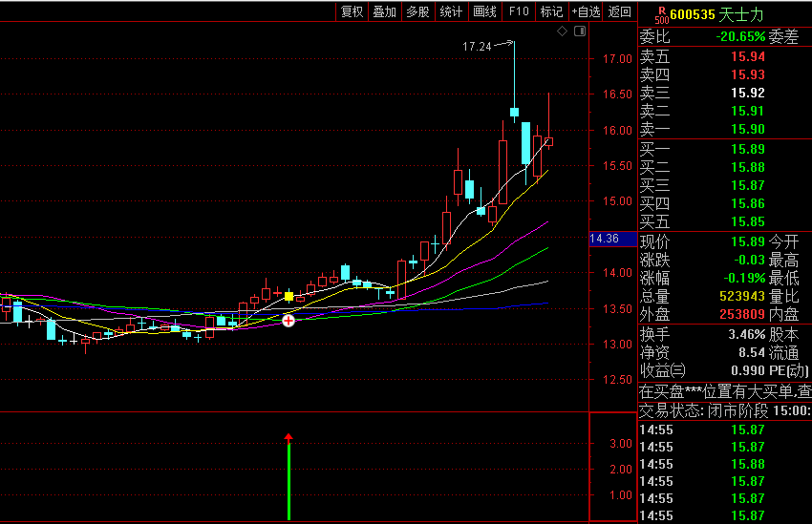Select the 多股 multi-stock view
The height and width of the screenshot is (524, 812).
417,11
